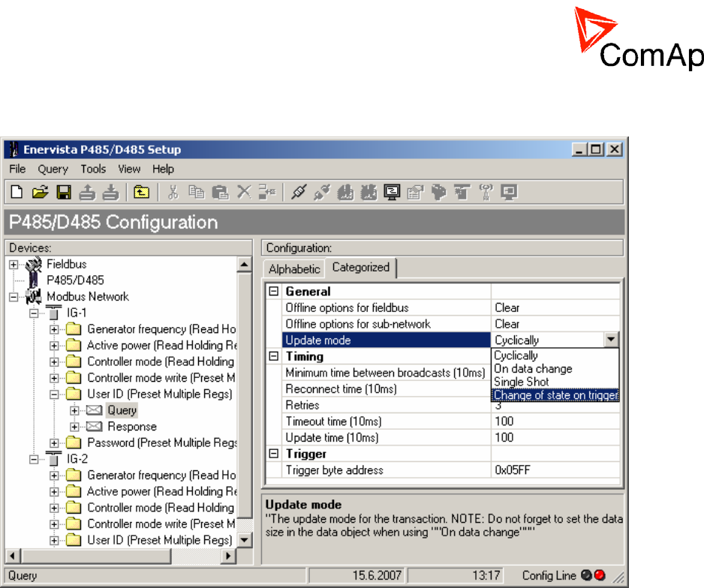The width and height of the screenshot is (704, 588).
Task: Click the Connect plug toolbar icon
Action: pos(299,192)
